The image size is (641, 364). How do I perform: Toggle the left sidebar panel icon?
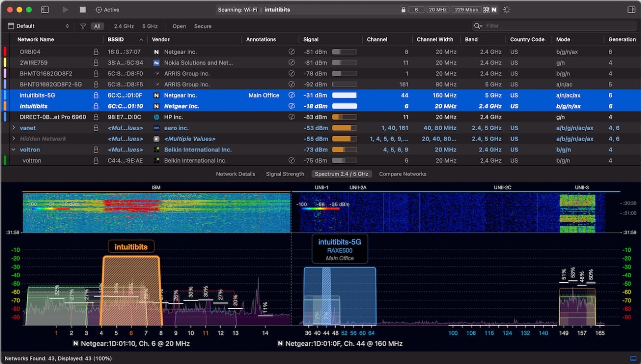tap(45, 10)
